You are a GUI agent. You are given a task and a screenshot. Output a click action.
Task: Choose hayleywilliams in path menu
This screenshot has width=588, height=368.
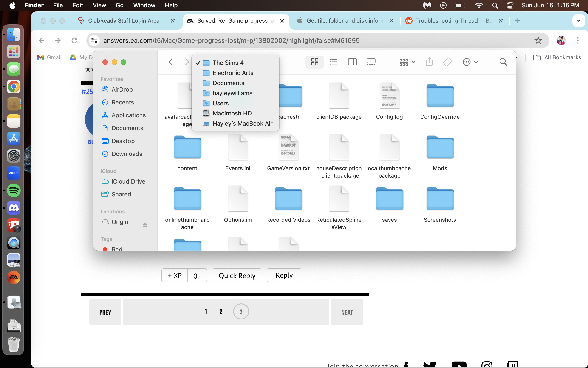click(x=235, y=93)
